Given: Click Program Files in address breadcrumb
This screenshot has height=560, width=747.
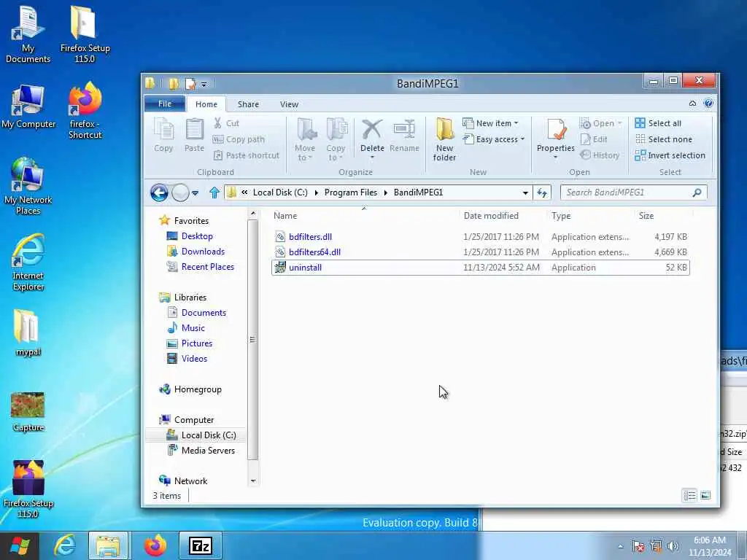Looking at the screenshot, I should click(x=351, y=192).
